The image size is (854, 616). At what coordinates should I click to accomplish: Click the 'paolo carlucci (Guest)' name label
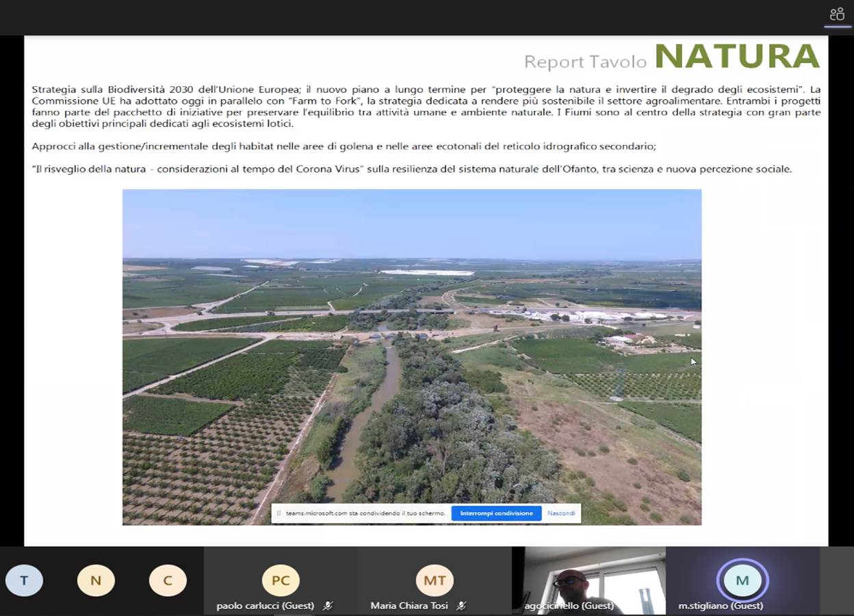[x=265, y=606]
